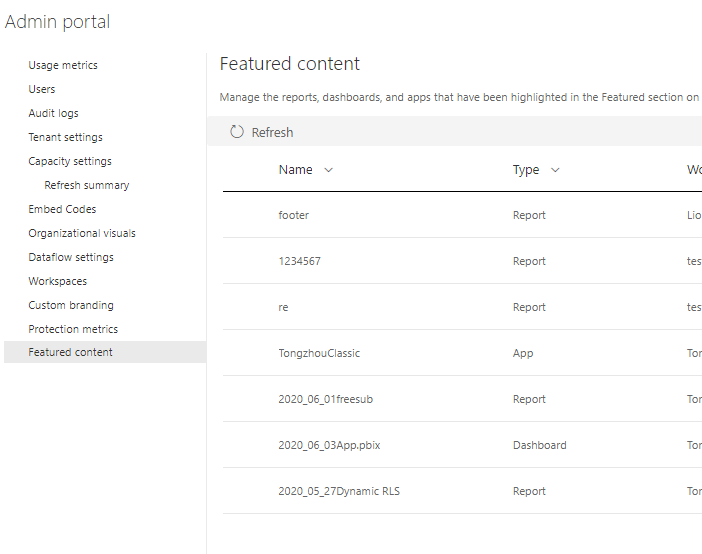702x554 pixels.
Task: Select the 2020_06_03App.pbix dashboard name
Action: point(329,445)
